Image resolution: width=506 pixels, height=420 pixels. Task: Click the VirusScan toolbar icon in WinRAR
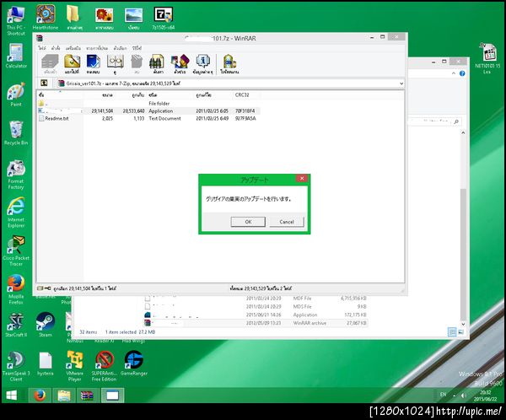click(x=229, y=64)
